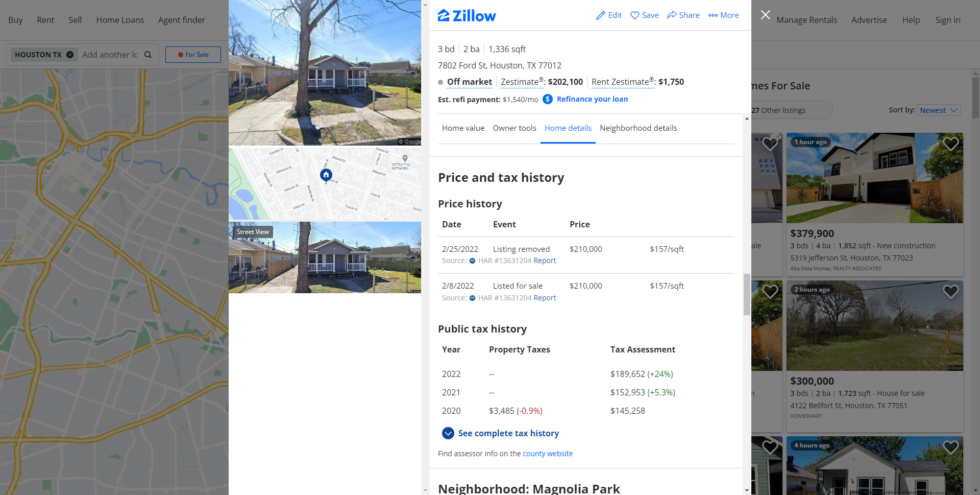Expand See complete tax history
Screen dimensions: 980x495
pos(500,433)
